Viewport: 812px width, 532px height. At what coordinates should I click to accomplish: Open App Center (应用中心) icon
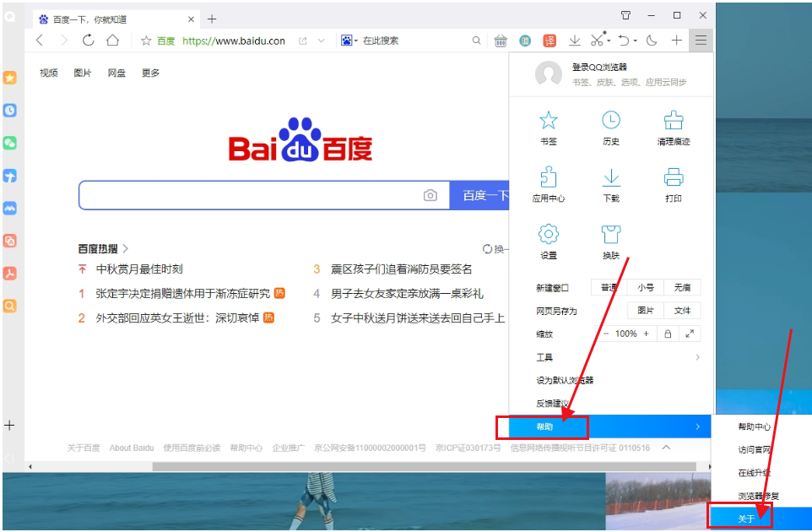click(x=549, y=184)
